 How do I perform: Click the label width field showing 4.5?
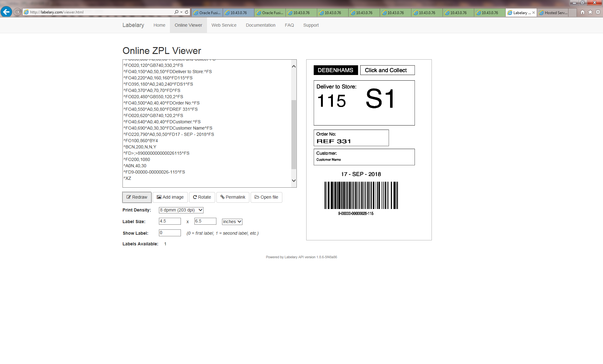[170, 221]
